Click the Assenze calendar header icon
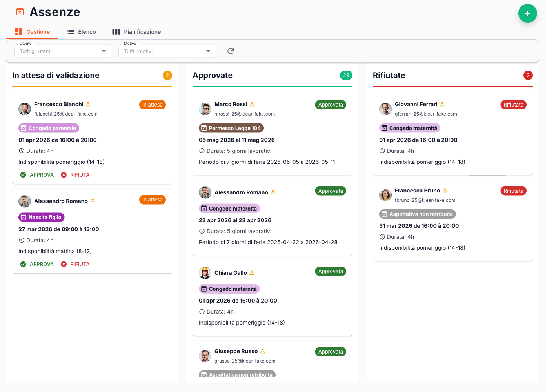 coord(20,11)
